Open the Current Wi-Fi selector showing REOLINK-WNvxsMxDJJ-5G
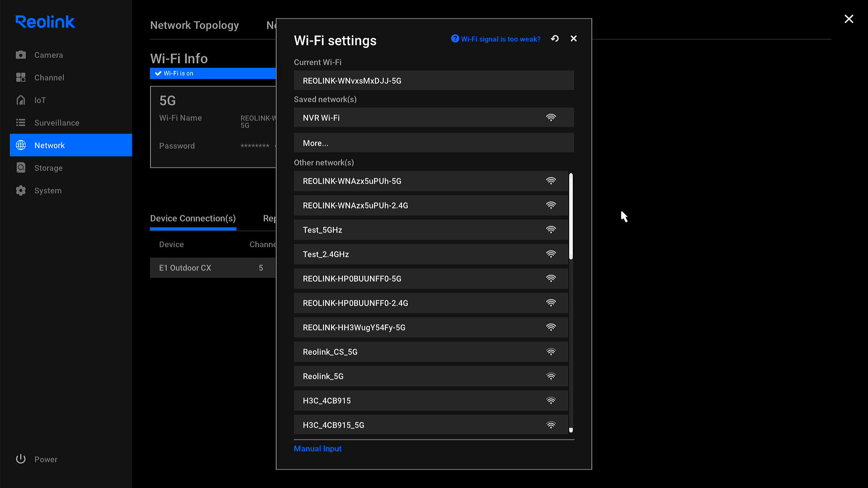 [434, 80]
